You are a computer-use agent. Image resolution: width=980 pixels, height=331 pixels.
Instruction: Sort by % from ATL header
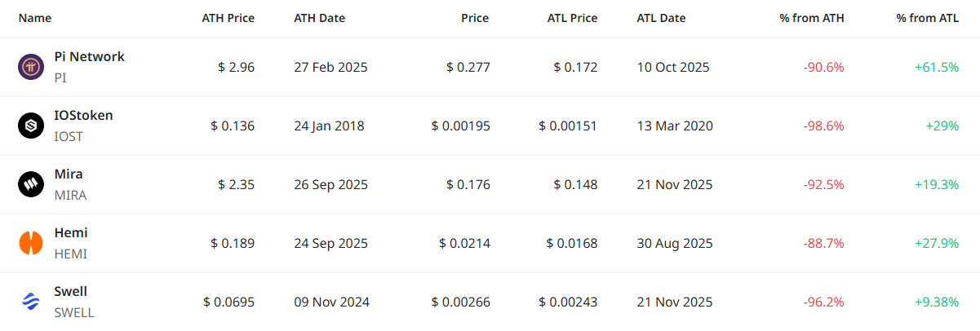click(927, 18)
